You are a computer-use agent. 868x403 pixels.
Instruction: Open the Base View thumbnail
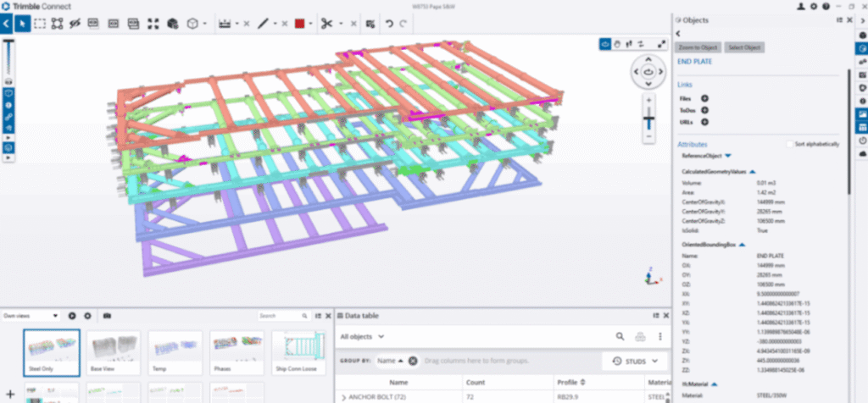pos(114,351)
